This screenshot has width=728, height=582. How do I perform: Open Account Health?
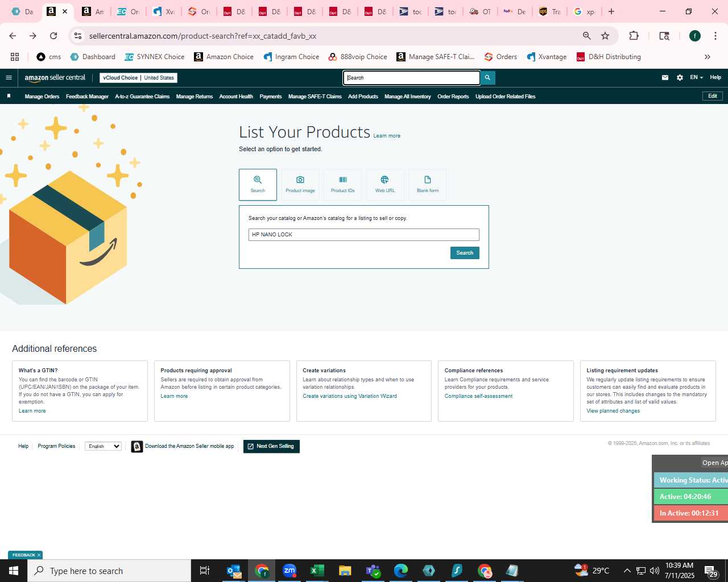(x=236, y=97)
